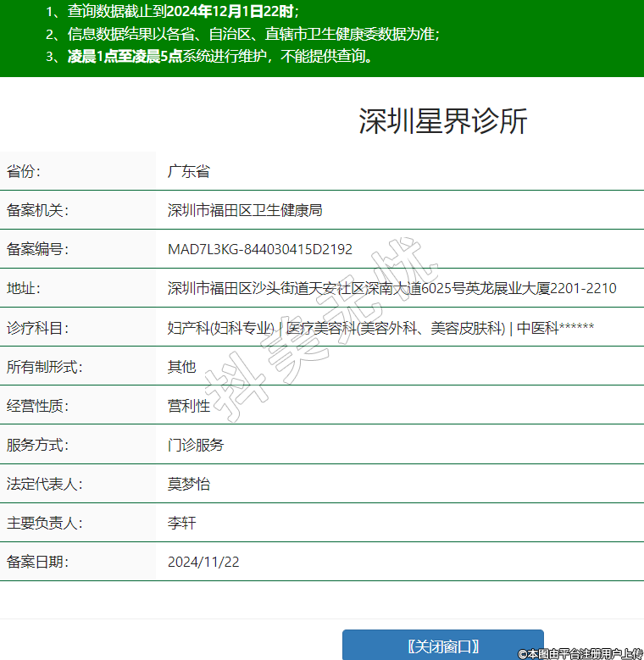Click the clinic title 深圳星界诊所
This screenshot has width=644, height=660.
pos(442,121)
